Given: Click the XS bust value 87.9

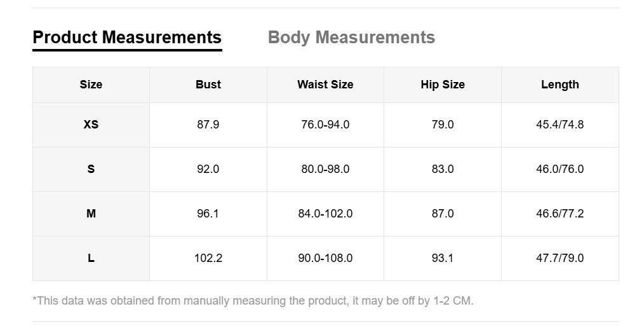Looking at the screenshot, I should pyautogui.click(x=208, y=125).
